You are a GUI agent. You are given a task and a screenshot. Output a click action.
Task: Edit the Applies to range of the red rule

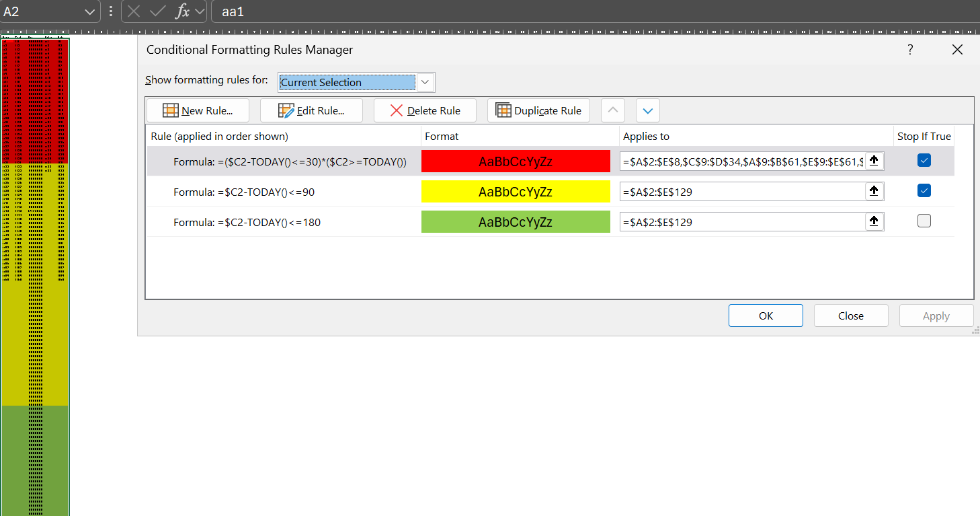pos(743,161)
